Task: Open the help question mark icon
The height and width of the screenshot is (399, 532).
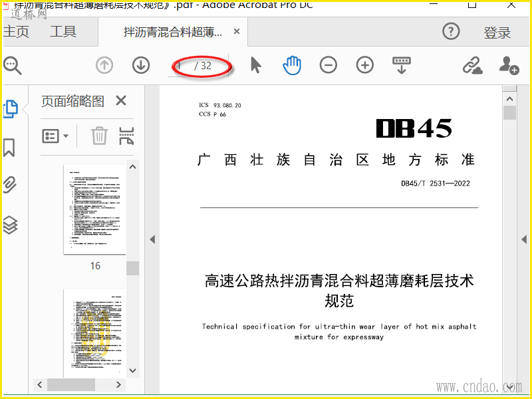Action: click(451, 31)
